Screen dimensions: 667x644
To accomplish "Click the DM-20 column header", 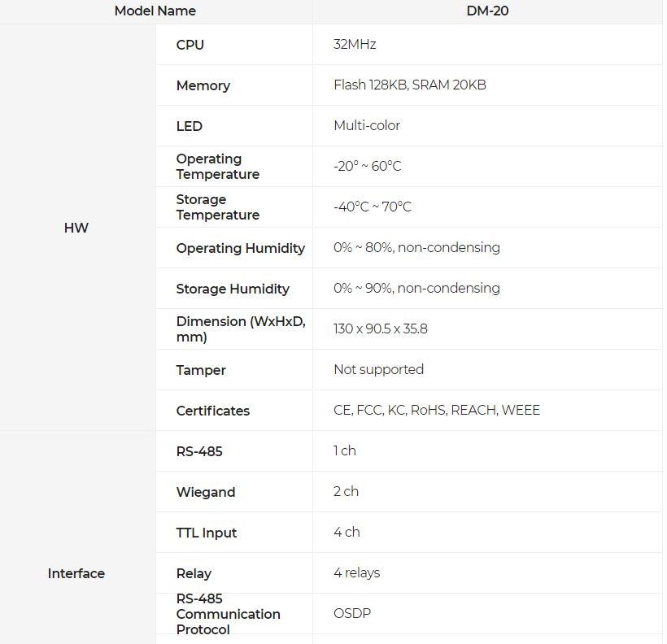I will pos(488,11).
